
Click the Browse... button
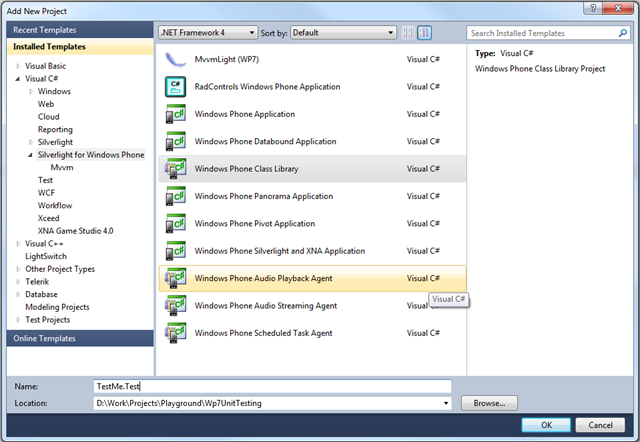click(x=489, y=403)
